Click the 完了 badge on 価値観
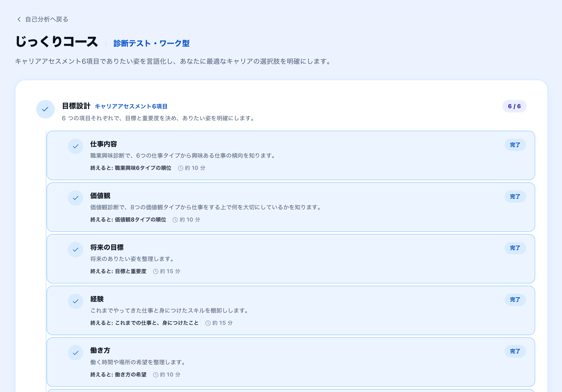562x392 pixels. click(515, 197)
